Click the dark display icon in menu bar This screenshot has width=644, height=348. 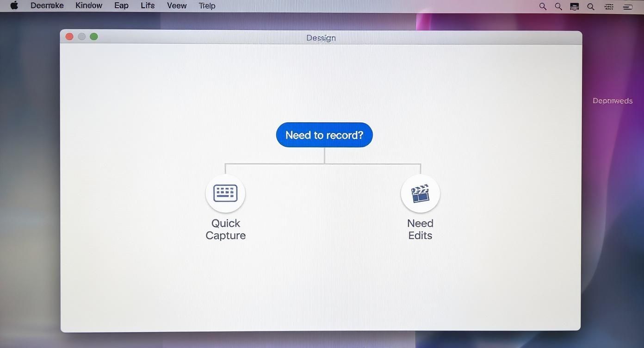(x=574, y=6)
